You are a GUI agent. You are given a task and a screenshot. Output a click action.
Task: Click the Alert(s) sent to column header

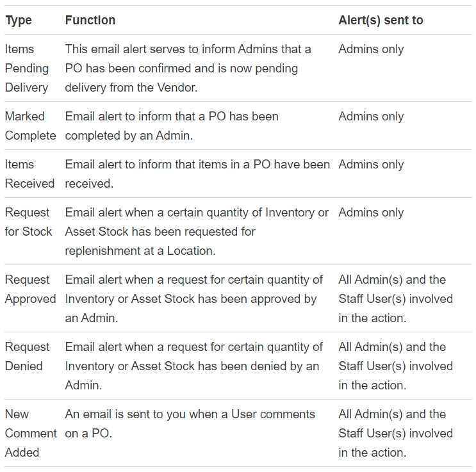pos(381,20)
